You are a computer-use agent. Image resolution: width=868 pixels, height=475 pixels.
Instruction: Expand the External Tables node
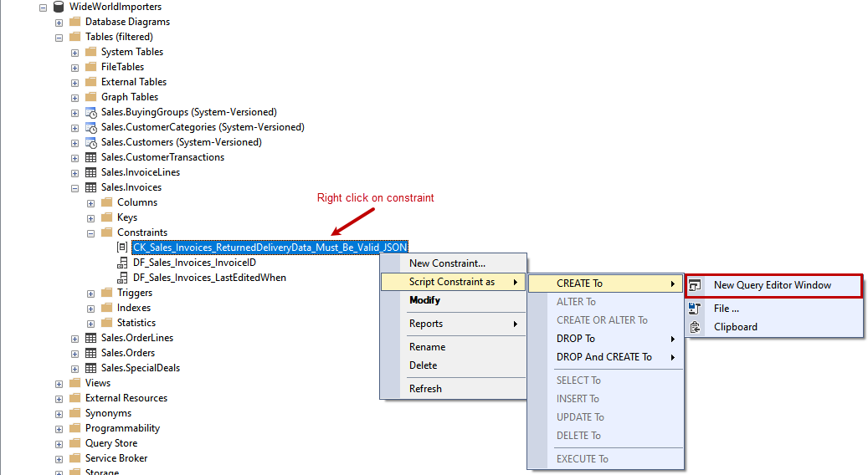[x=74, y=83]
